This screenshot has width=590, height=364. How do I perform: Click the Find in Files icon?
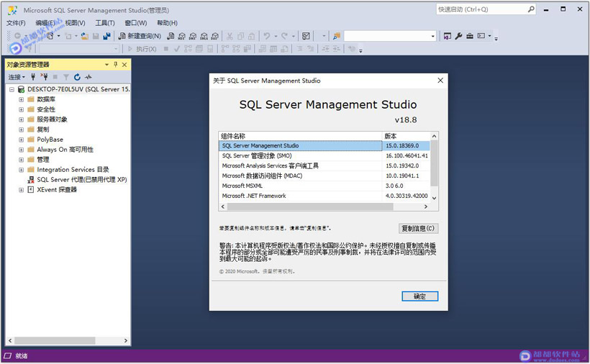[337, 36]
